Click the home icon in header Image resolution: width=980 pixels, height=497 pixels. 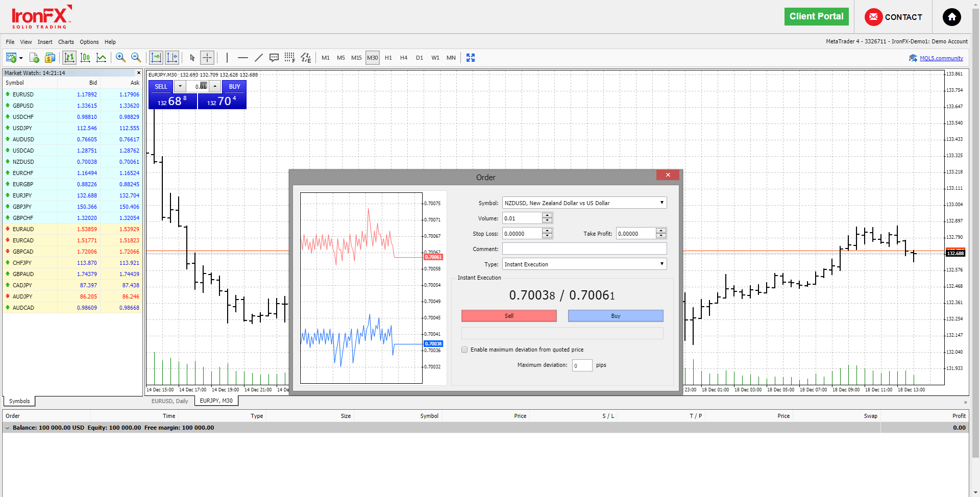(952, 17)
